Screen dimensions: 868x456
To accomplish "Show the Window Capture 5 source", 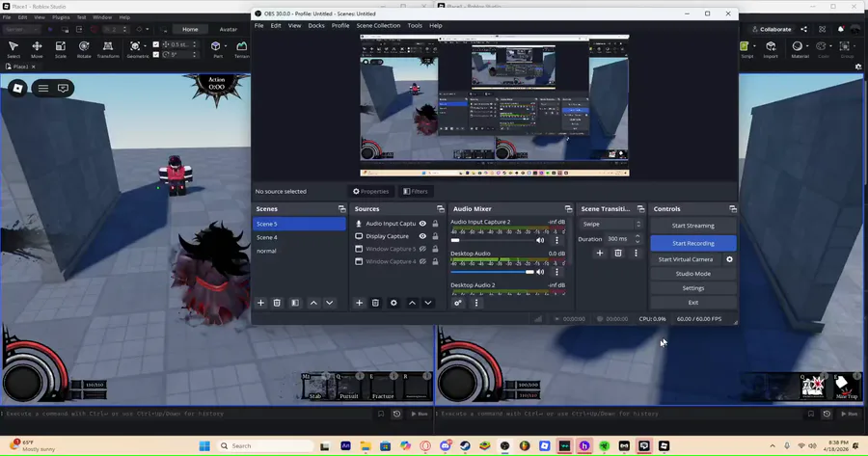I will point(422,249).
